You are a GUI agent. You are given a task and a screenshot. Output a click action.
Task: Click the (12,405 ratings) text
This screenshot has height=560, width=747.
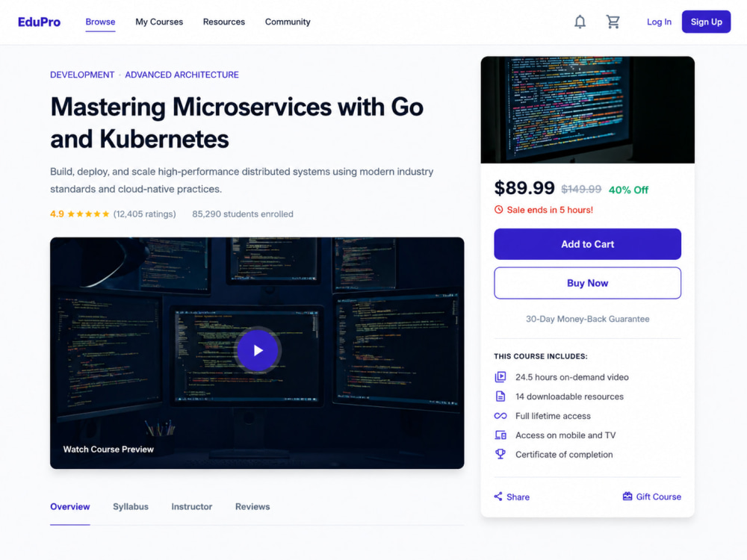[144, 214]
